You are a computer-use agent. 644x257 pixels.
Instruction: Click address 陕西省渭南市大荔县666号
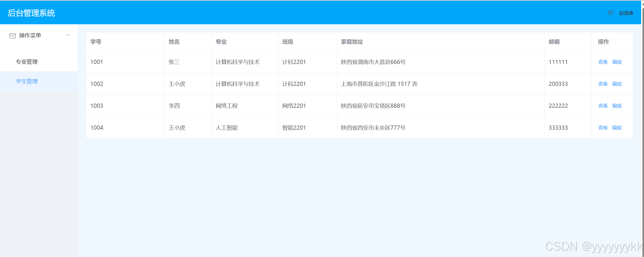point(373,62)
